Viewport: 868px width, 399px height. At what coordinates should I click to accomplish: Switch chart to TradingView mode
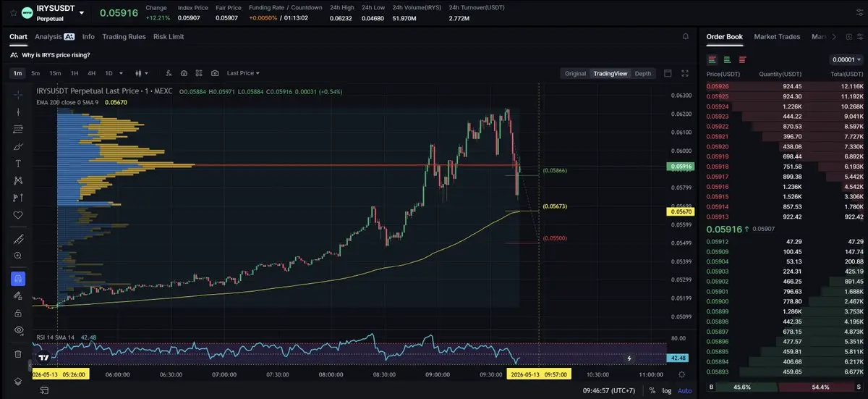[x=610, y=73]
